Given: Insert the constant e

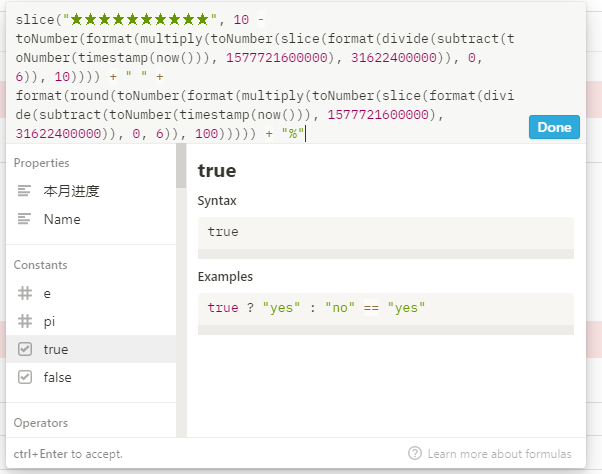Looking at the screenshot, I should coord(91,293).
